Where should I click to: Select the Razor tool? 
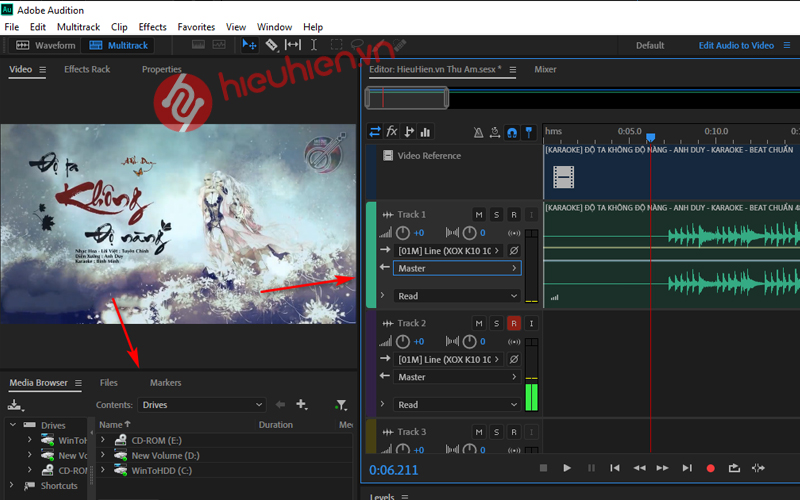click(x=271, y=45)
